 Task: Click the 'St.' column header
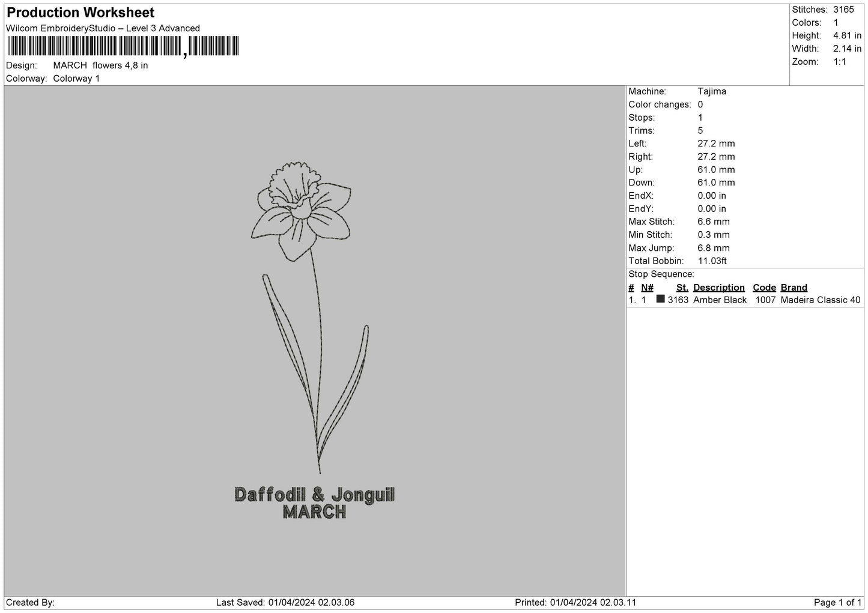tap(682, 288)
